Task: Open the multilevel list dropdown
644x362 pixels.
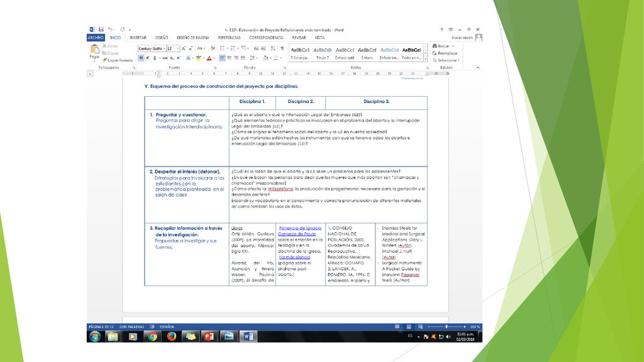Action: (249, 48)
